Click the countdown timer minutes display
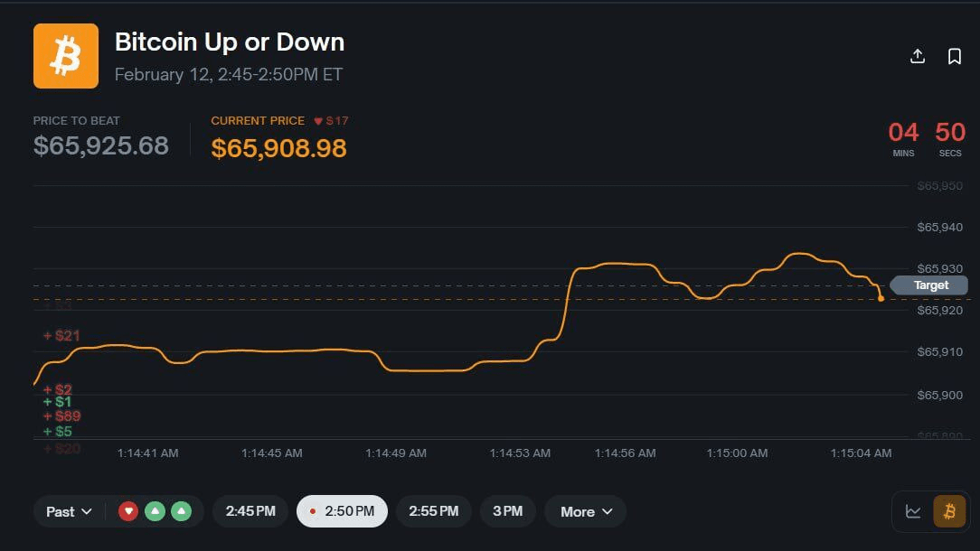Viewport: 980px width, 551px height. (903, 134)
